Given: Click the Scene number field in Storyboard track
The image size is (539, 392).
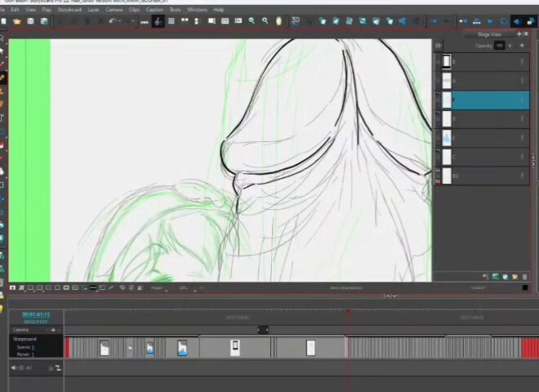Looking at the screenshot, I should pyautogui.click(x=33, y=347).
